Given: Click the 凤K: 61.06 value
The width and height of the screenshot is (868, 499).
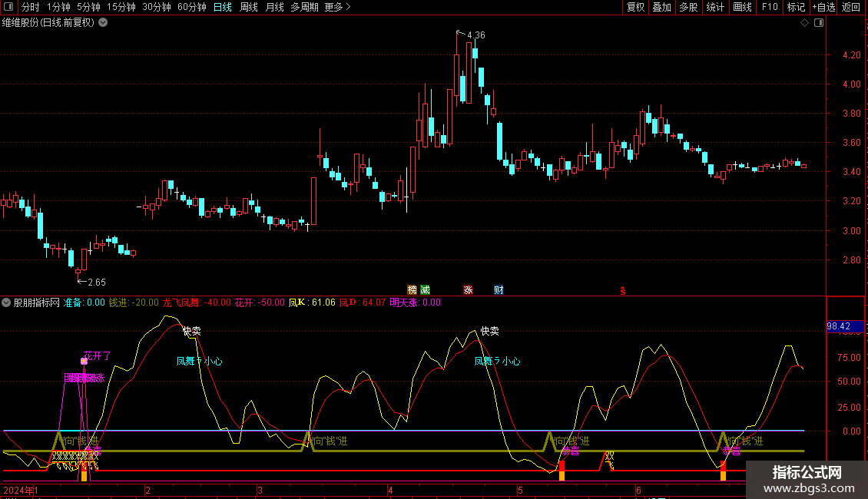Looking at the screenshot, I should point(312,302).
